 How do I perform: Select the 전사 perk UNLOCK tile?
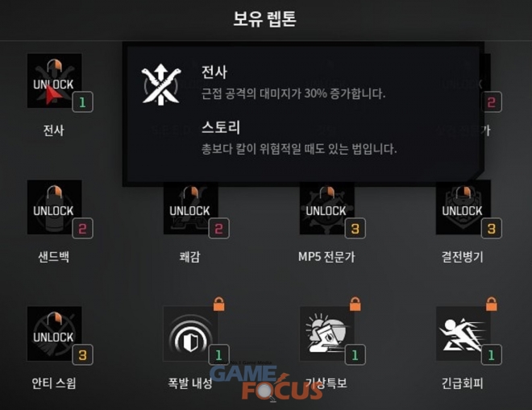point(54,81)
